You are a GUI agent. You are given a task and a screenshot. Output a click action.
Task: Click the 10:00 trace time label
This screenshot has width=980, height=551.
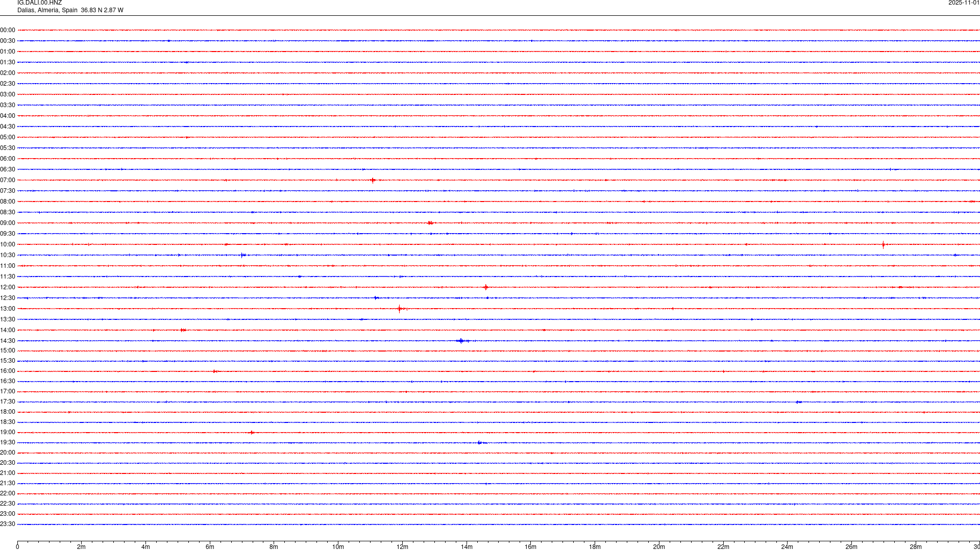click(x=8, y=244)
